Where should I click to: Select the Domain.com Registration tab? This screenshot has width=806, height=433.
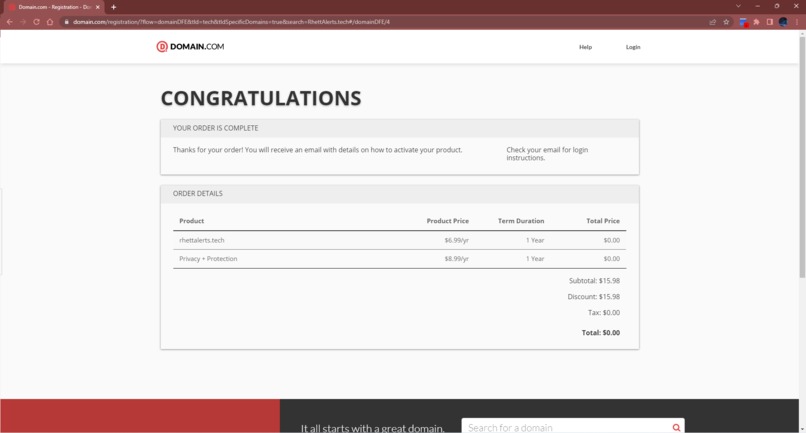point(54,7)
